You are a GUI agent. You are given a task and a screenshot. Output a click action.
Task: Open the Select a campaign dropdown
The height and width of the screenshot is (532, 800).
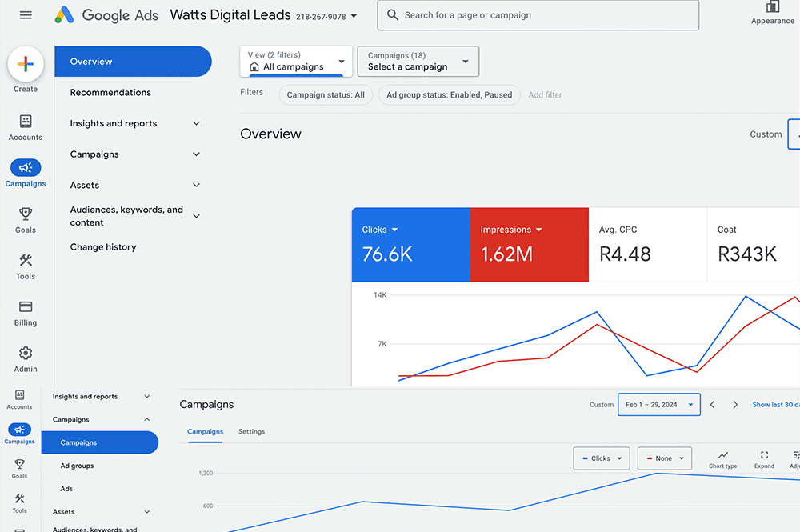(x=418, y=62)
